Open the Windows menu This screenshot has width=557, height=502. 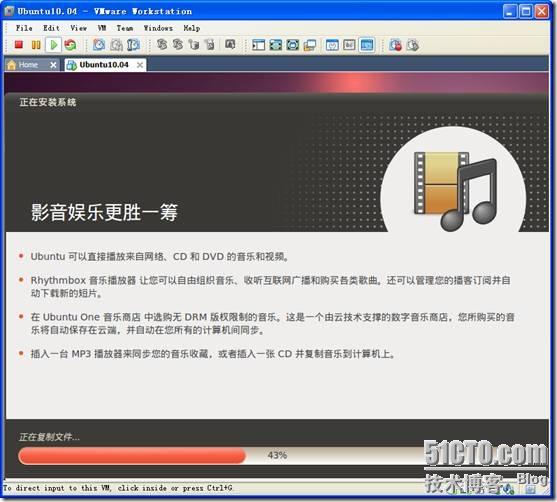point(158,28)
